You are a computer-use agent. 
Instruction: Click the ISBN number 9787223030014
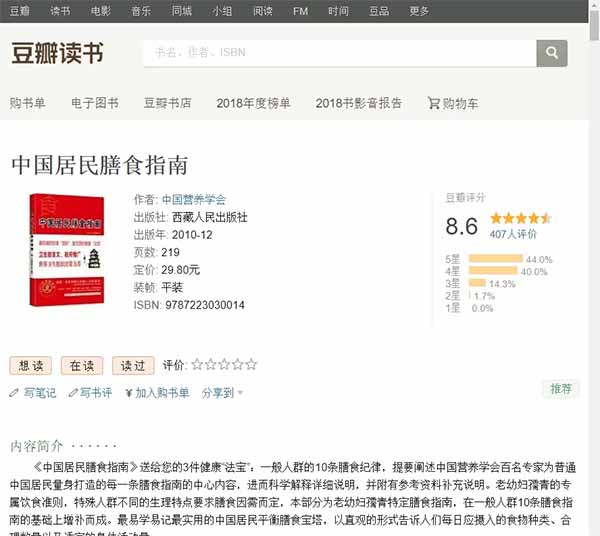coord(205,305)
